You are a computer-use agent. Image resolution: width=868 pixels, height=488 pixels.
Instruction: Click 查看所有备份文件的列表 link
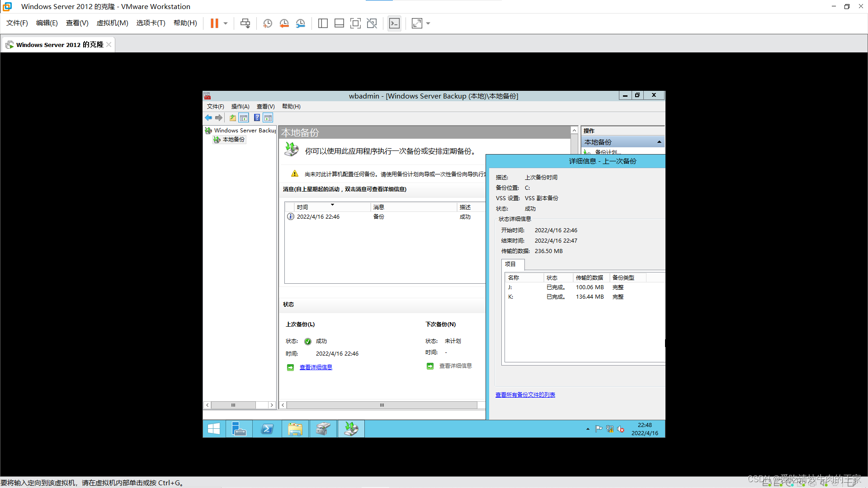[x=525, y=394]
